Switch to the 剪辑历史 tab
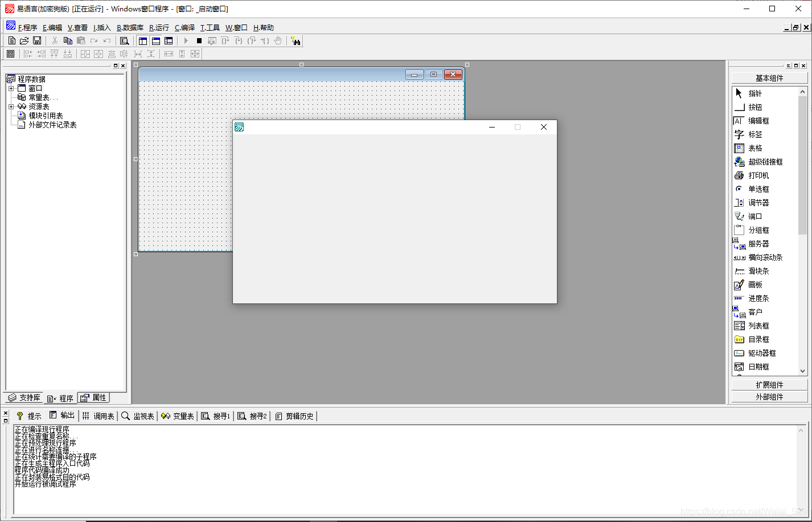 (294, 416)
